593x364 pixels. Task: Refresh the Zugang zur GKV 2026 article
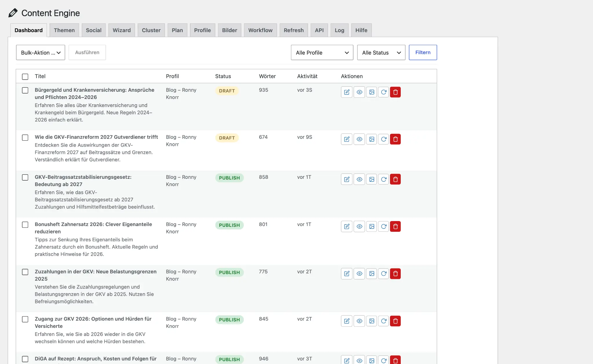point(384,321)
